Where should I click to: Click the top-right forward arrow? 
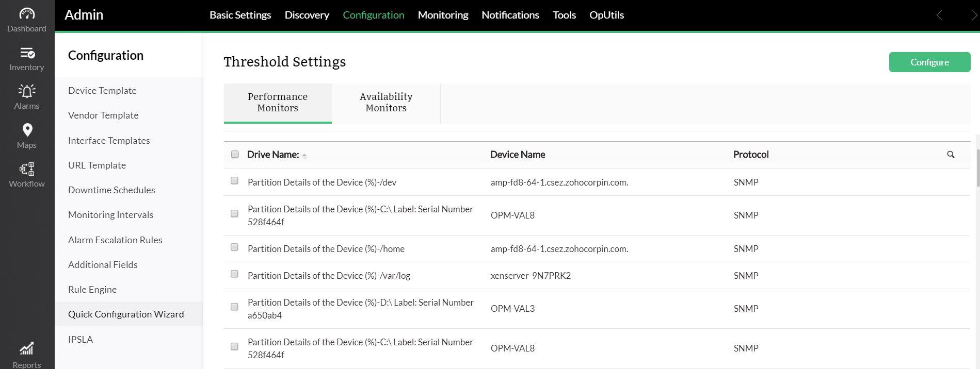click(x=974, y=15)
